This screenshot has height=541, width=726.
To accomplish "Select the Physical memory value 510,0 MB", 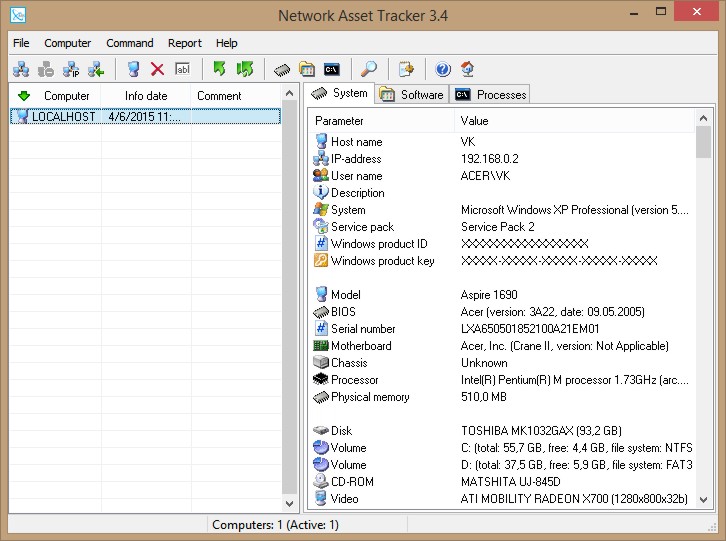I will click(x=483, y=396).
